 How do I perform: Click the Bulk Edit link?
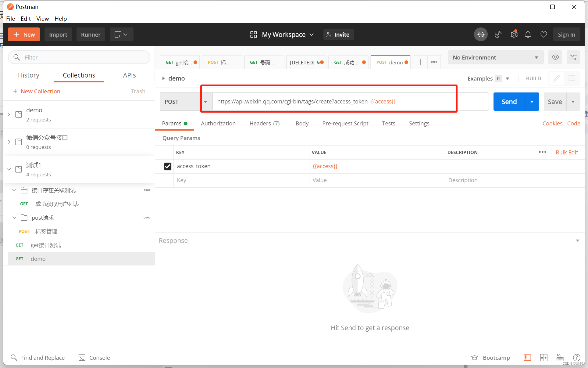click(x=567, y=152)
